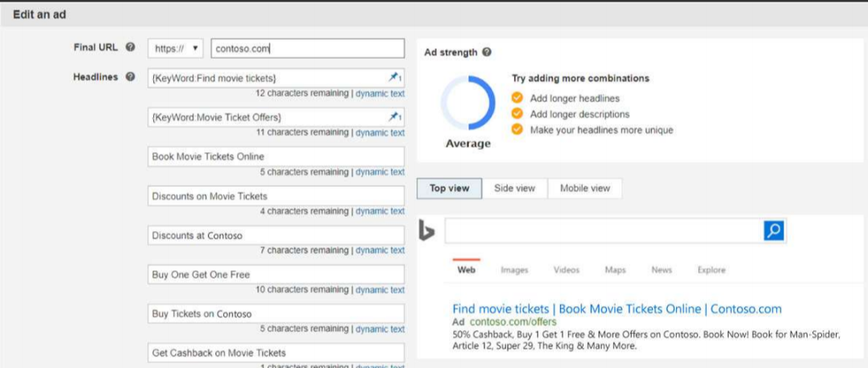Click dynamic text link under 'Buy Tickets on Contoso'
The height and width of the screenshot is (368, 868).
coord(380,329)
